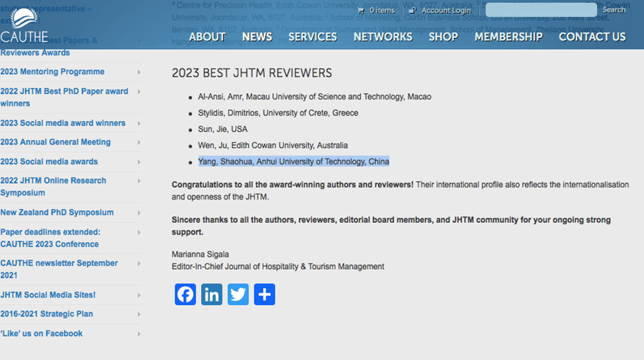
Task: Click the Sincere thanks to all authors text
Action: click(x=391, y=226)
